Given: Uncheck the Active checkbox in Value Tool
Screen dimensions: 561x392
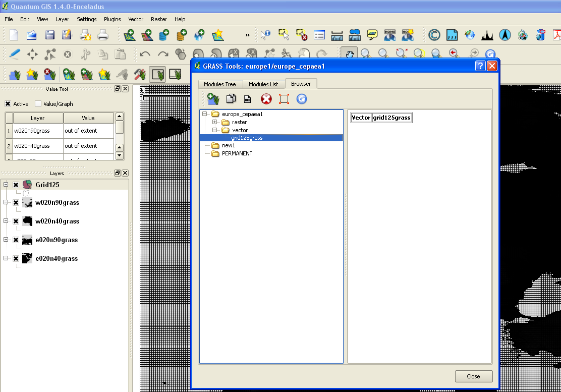Looking at the screenshot, I should click(8, 104).
